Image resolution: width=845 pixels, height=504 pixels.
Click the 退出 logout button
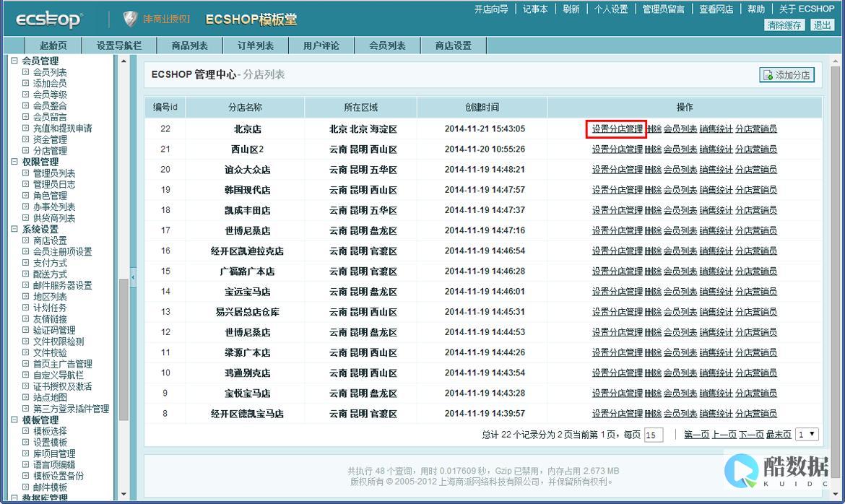tap(822, 25)
